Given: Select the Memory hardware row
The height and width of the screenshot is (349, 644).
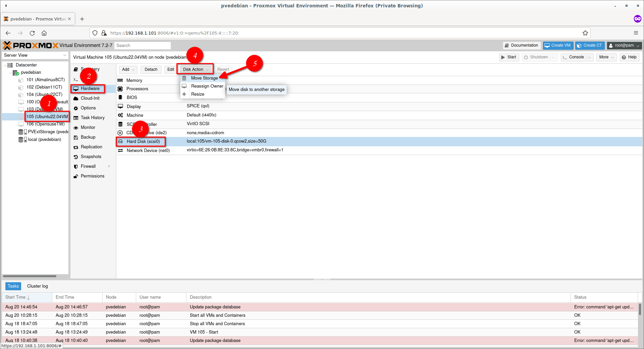Looking at the screenshot, I should point(379,80).
